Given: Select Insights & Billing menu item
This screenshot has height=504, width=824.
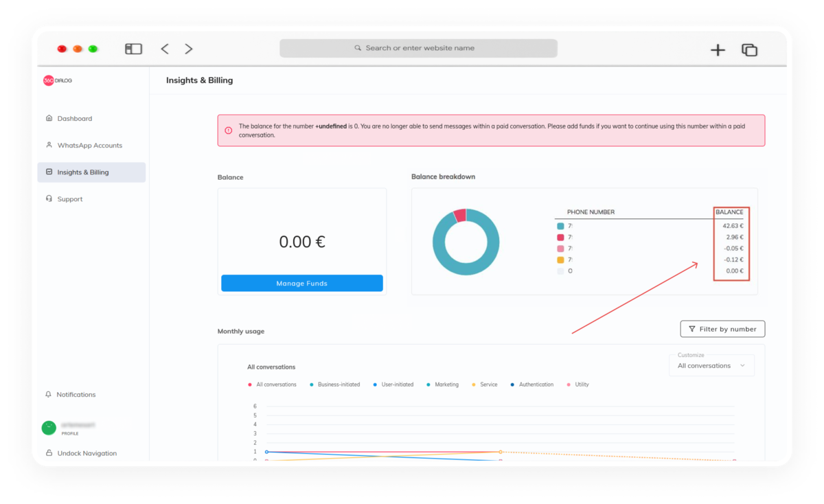Looking at the screenshot, I should pos(91,172).
